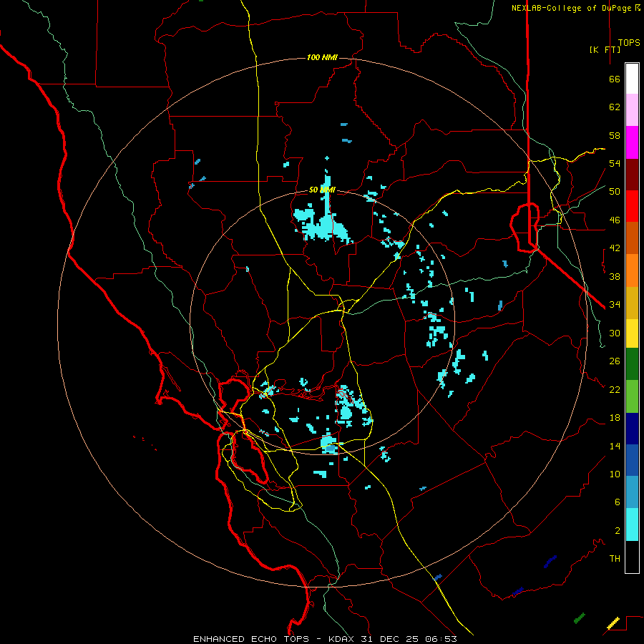The width and height of the screenshot is (644, 644).
Task: Click the "[K FT]" units label
Action: [605, 49]
